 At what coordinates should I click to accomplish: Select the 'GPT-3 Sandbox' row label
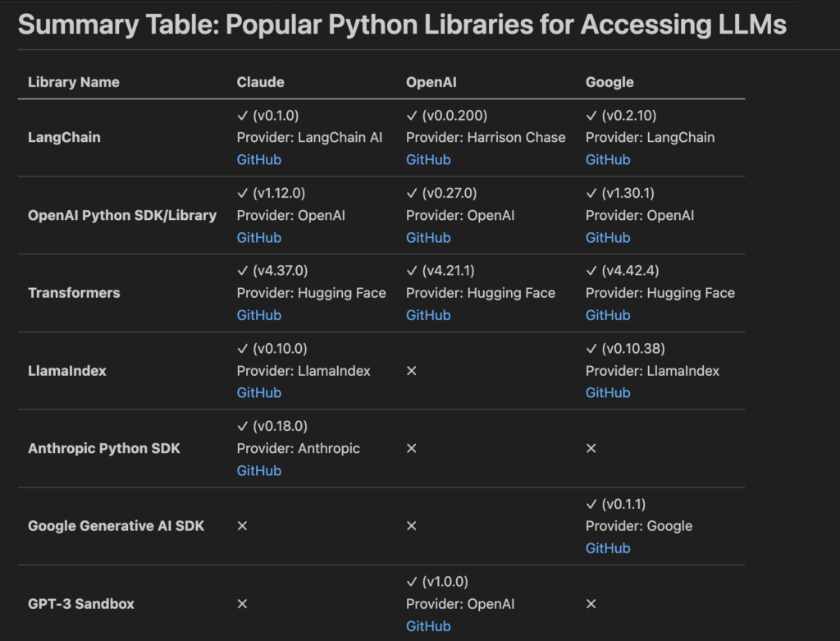(81, 604)
